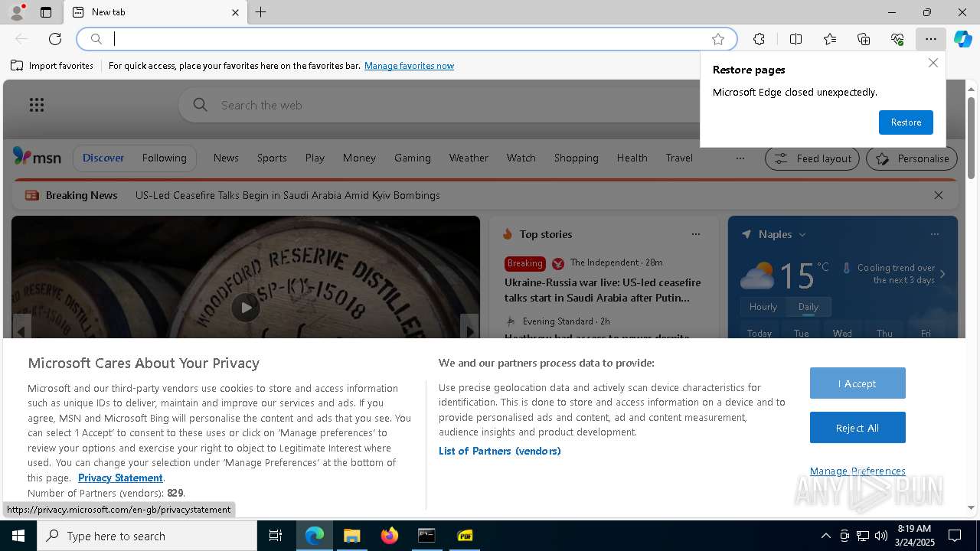Open the Privacy Statement link

point(120,478)
